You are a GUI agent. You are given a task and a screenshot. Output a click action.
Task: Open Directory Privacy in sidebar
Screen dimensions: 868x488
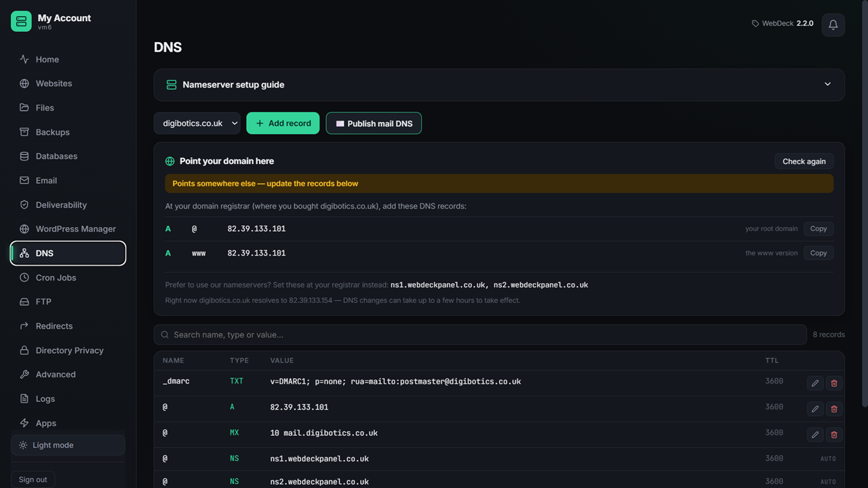68,350
